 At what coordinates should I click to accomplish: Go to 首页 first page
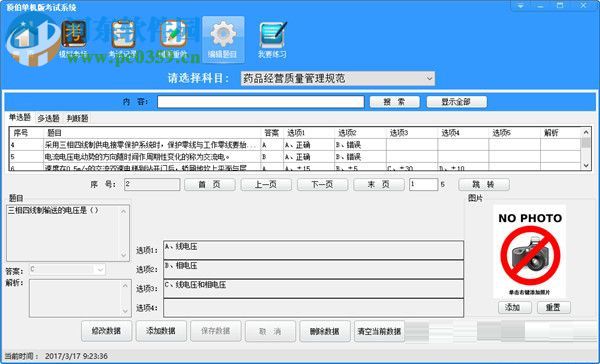[210, 184]
